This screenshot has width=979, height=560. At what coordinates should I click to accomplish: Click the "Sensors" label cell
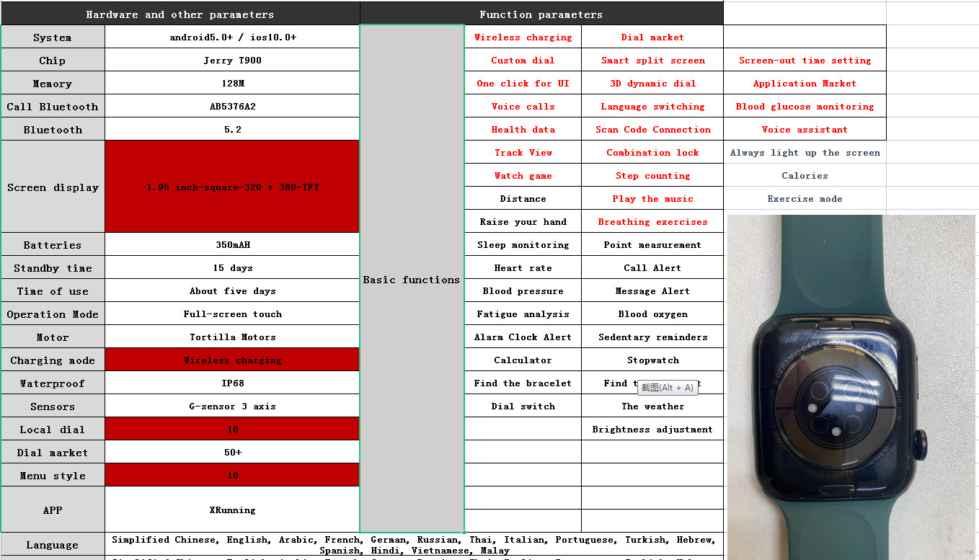pos(53,406)
